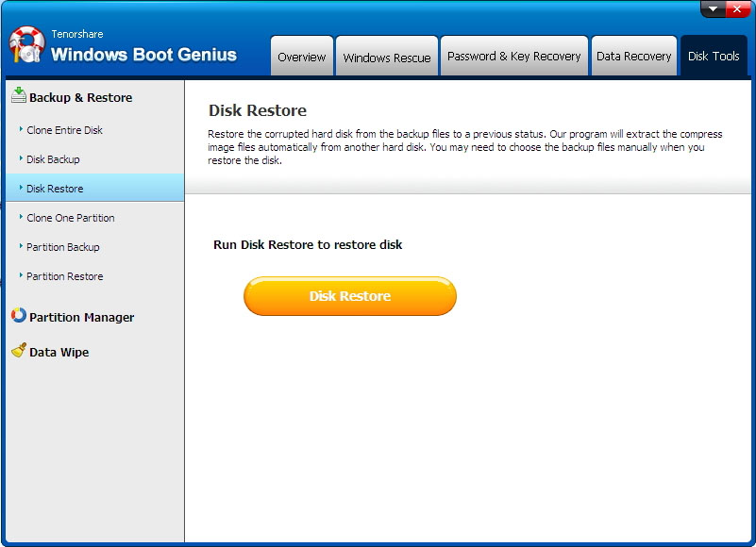This screenshot has width=756, height=547.
Task: Click the Windows Boot Genius lifebuoy logo
Action: coord(27,45)
